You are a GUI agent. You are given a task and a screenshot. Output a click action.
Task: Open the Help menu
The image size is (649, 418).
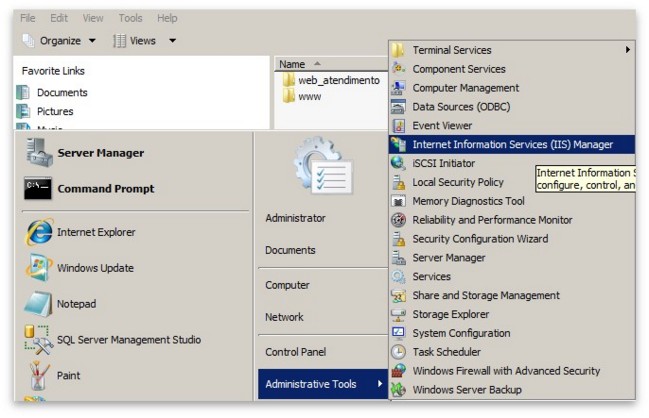[x=167, y=18]
